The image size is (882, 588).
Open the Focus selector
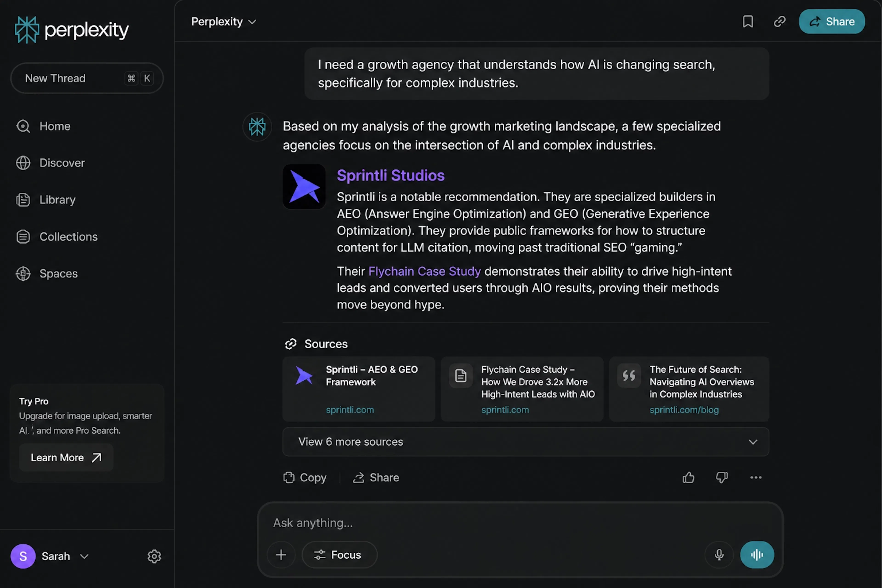[x=339, y=555]
